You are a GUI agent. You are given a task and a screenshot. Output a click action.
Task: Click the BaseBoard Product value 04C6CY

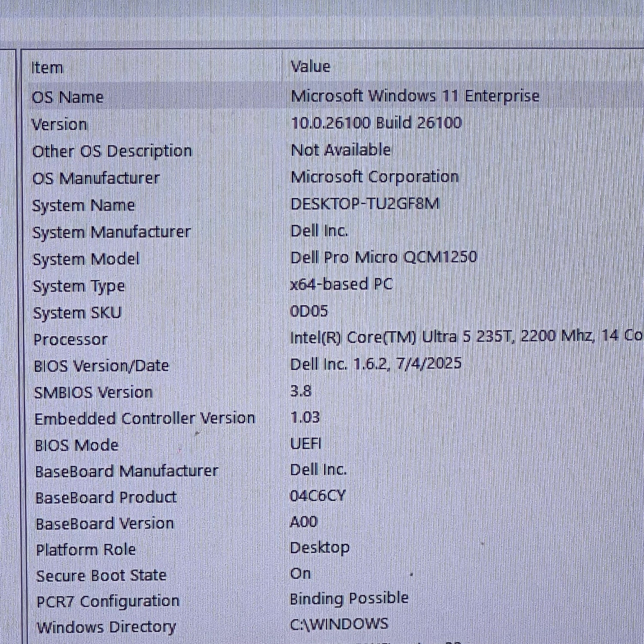[318, 496]
